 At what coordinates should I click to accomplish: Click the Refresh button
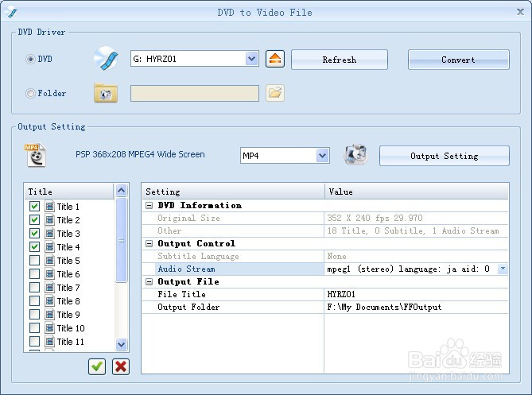tap(340, 60)
